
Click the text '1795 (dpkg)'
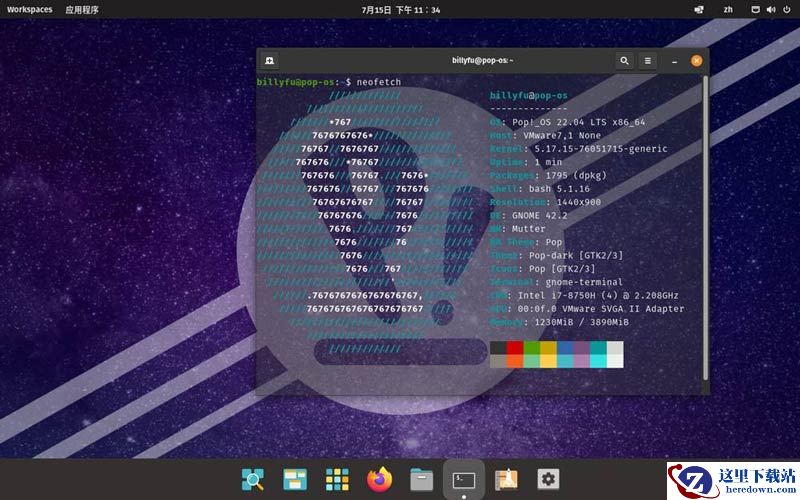coord(576,175)
